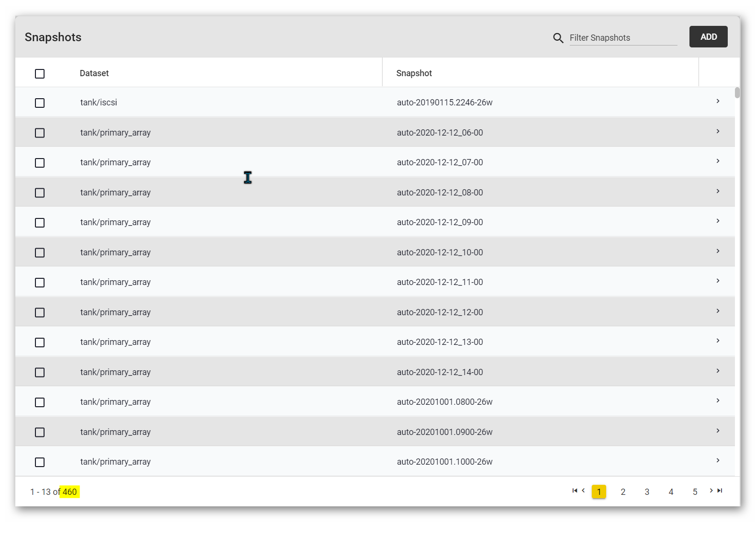Toggle the select-all header checkbox

(40, 74)
